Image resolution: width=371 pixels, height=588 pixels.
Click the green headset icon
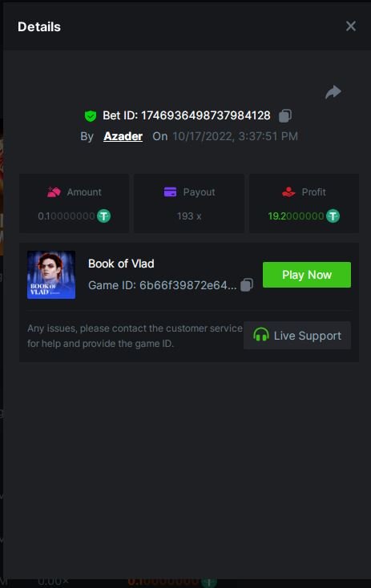pyautogui.click(x=261, y=335)
